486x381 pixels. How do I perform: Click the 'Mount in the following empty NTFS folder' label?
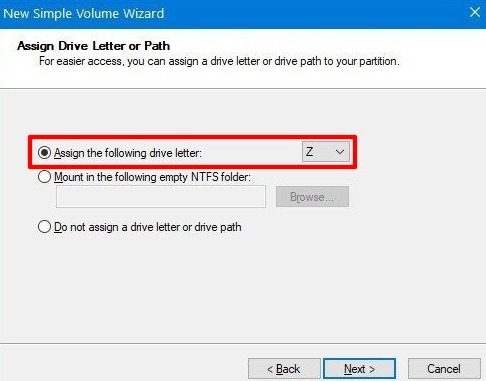(152, 177)
